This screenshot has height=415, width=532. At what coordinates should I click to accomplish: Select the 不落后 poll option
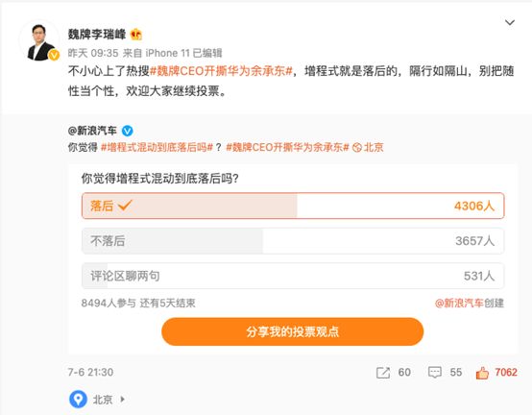[x=293, y=241]
